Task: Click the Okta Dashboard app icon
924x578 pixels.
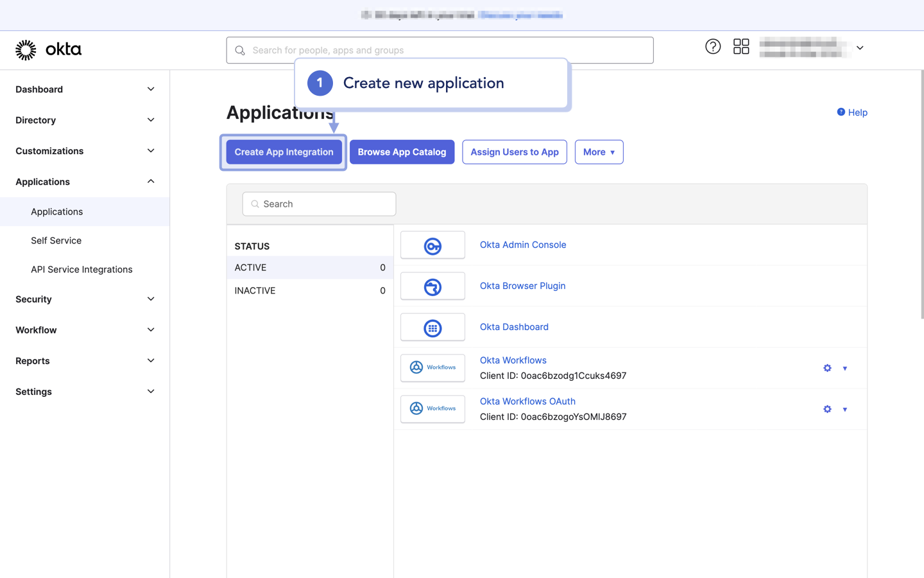Action: 432,327
